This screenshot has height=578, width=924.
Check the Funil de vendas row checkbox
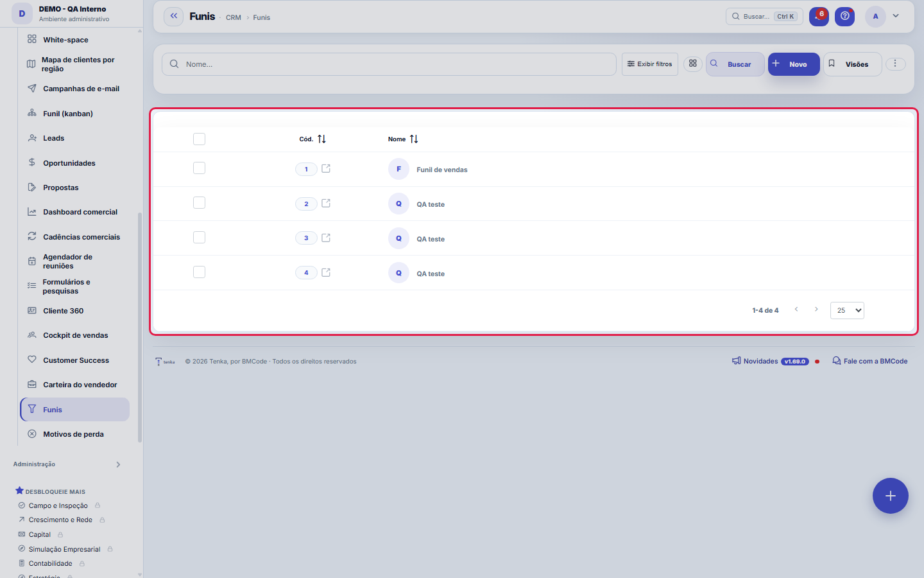click(x=199, y=168)
